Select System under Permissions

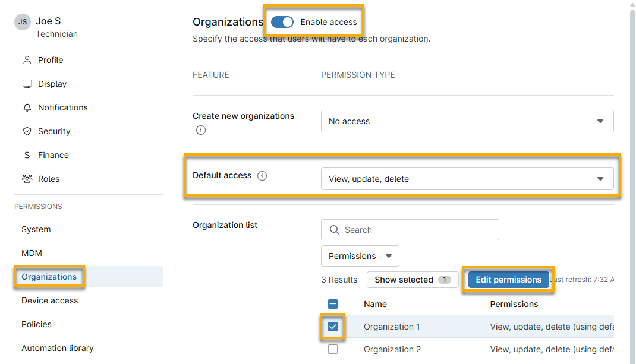pyautogui.click(x=36, y=229)
